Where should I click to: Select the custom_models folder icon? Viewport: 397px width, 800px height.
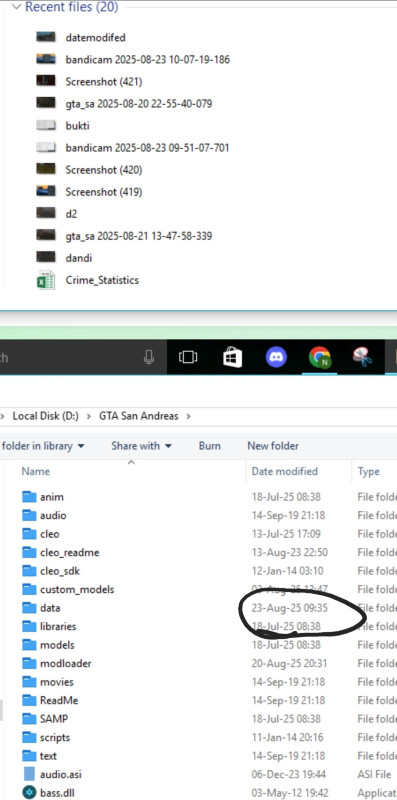tap(30, 589)
